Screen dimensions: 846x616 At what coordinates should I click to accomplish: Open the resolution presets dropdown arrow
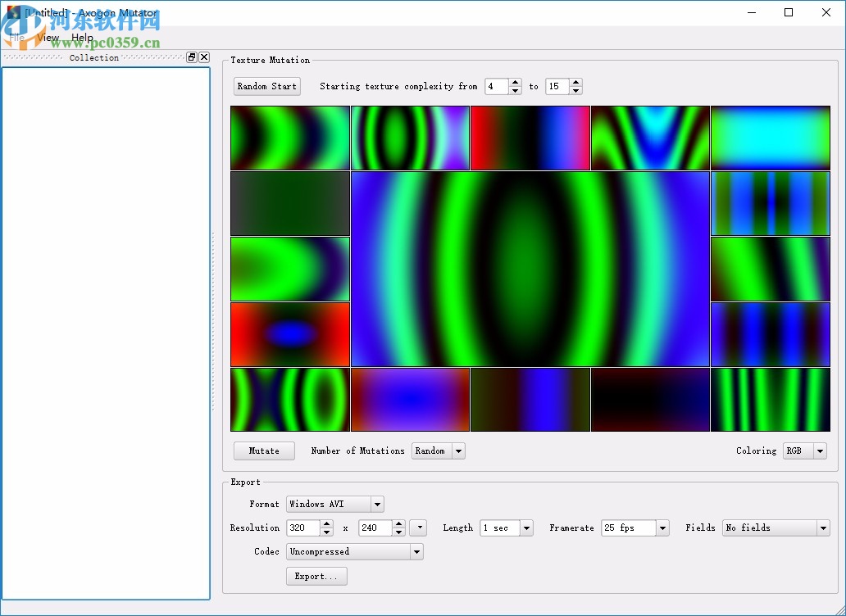tap(418, 528)
